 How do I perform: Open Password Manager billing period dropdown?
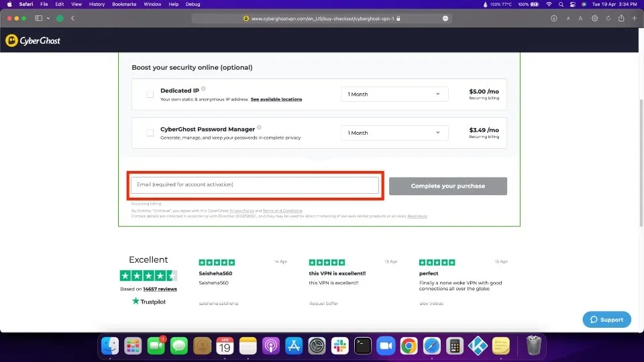394,133
